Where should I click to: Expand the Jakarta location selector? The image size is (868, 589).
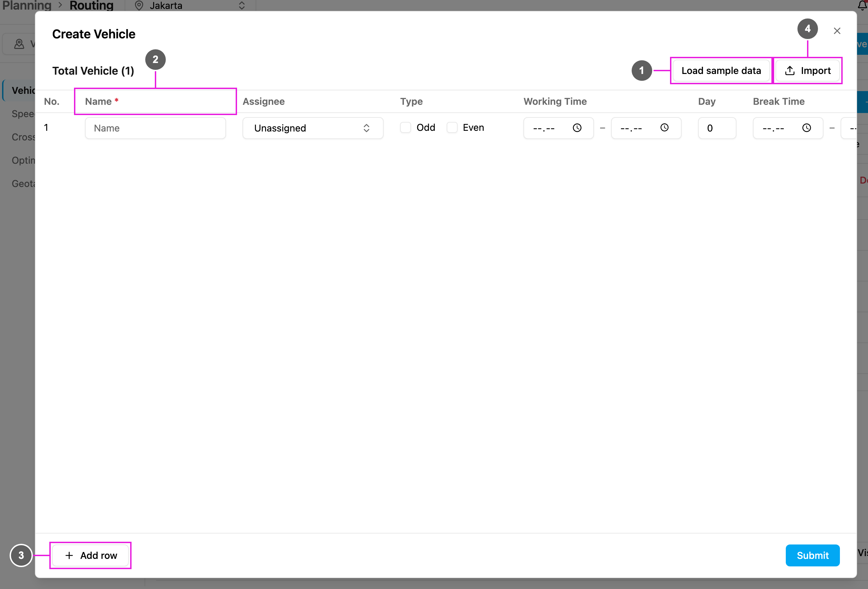click(x=241, y=5)
